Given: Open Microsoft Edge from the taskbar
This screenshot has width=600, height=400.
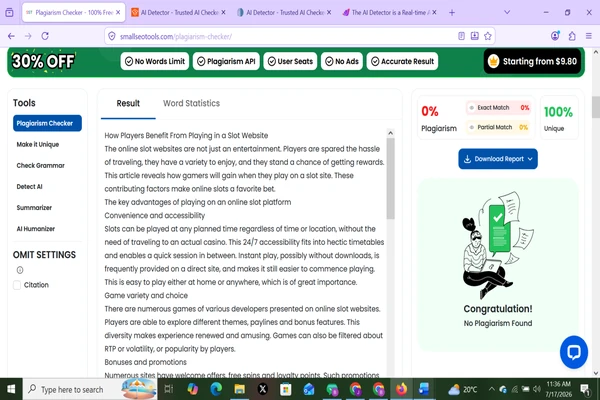Looking at the screenshot, I should (x=216, y=389).
